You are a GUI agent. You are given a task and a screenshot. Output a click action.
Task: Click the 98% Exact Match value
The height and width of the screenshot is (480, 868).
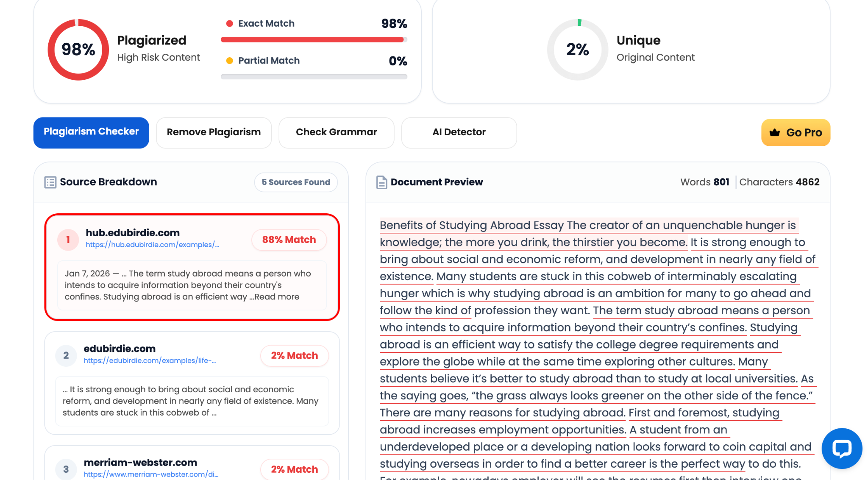tap(394, 24)
